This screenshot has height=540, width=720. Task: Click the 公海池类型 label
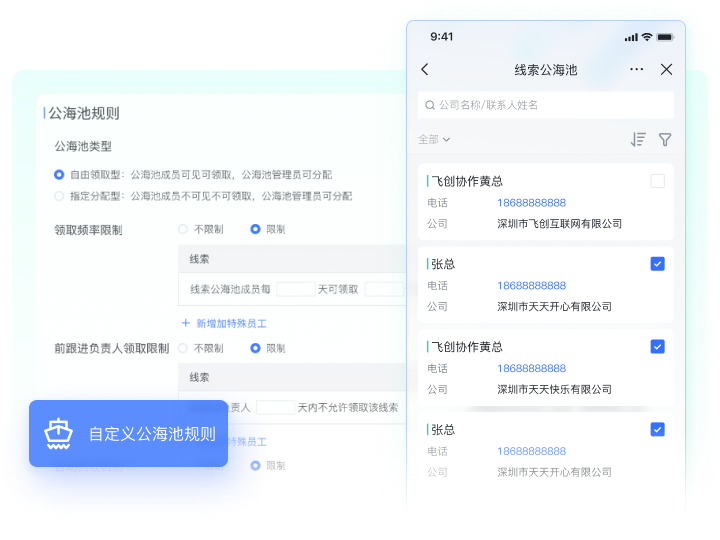coord(83,146)
